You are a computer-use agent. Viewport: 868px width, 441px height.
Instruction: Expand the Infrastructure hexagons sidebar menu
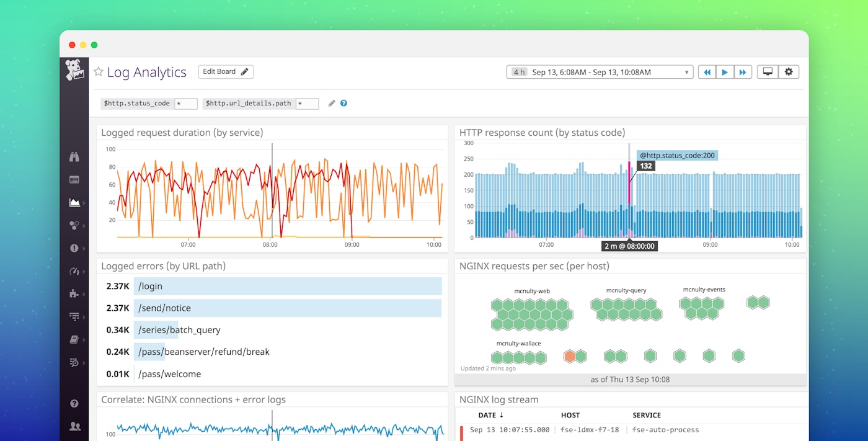pyautogui.click(x=74, y=225)
